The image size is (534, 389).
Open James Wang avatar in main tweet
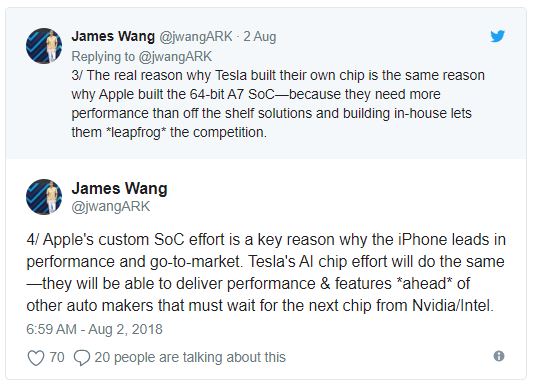tap(44, 197)
